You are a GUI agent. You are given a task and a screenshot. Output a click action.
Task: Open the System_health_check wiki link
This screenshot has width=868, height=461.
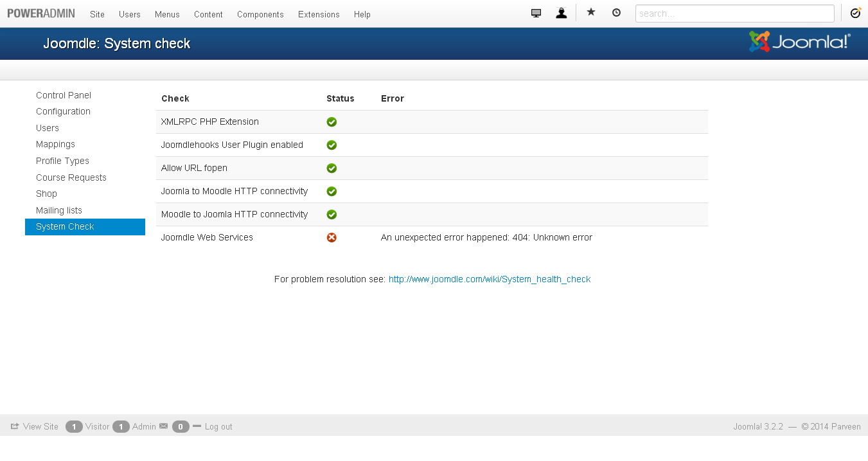pos(489,279)
